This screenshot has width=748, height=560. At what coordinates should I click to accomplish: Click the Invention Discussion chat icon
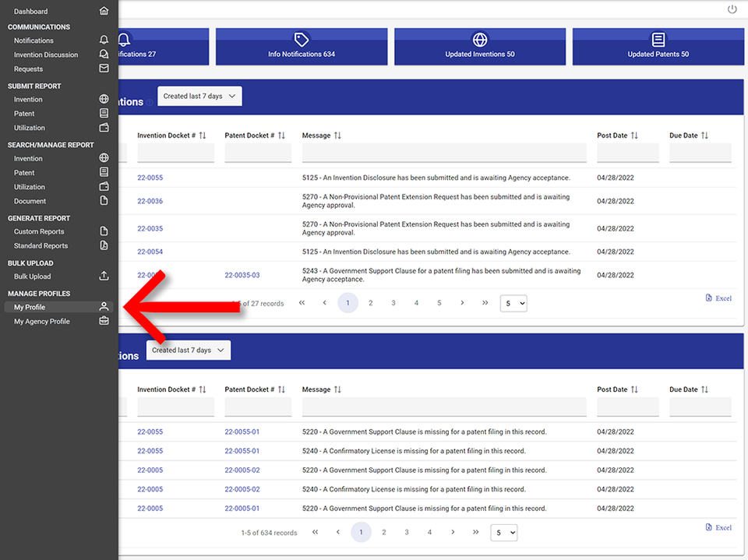(x=104, y=55)
